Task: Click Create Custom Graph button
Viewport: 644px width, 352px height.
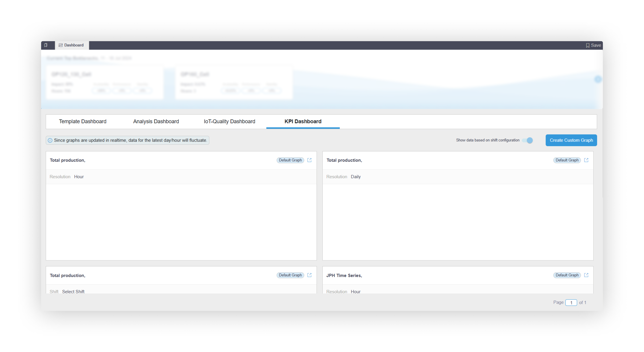Action: coord(571,140)
